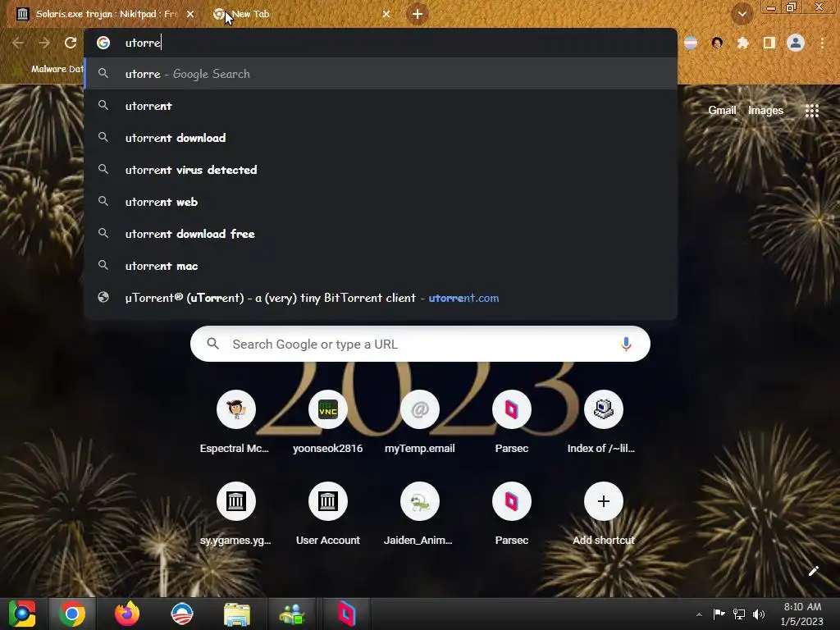Open the myTemp.email shortcut
Viewport: 840px width, 630px height.
coord(420,422)
